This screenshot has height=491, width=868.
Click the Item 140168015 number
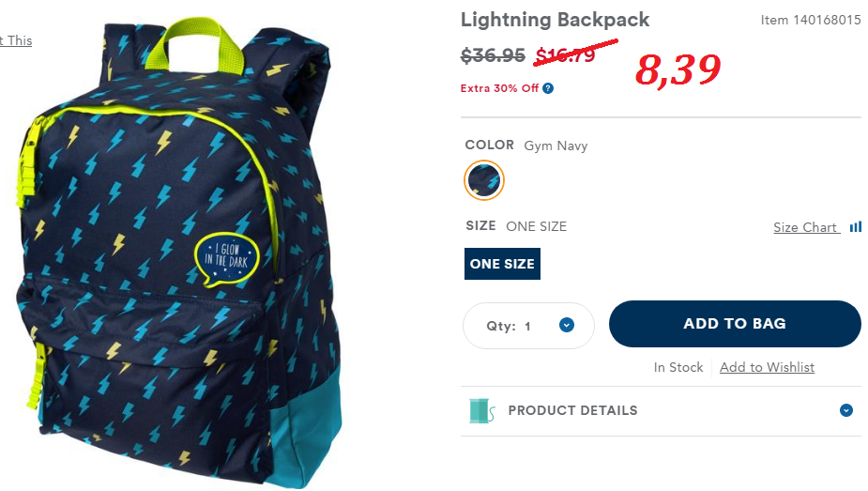811,20
